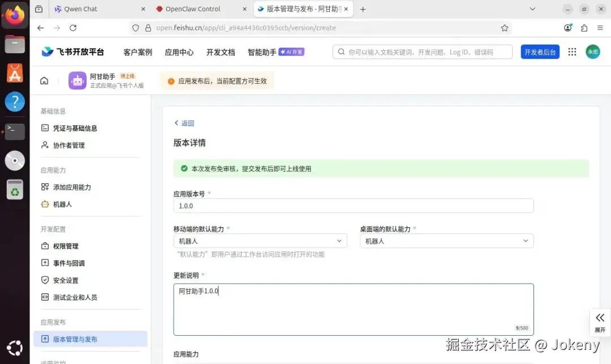The image size is (611, 364).
Task: Open the Files app in the dock
Action: pos(15,44)
